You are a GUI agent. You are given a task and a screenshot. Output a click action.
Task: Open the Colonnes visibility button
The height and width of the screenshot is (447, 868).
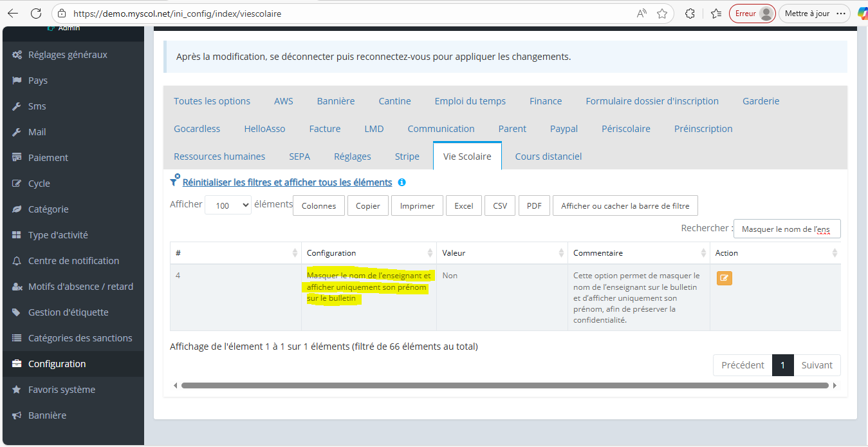[x=319, y=206]
